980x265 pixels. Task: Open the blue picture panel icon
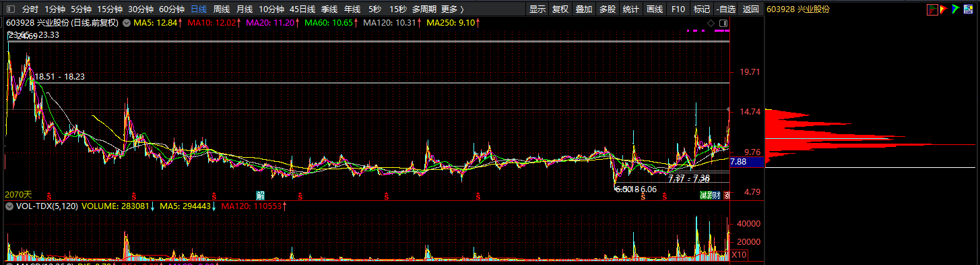tap(968, 9)
